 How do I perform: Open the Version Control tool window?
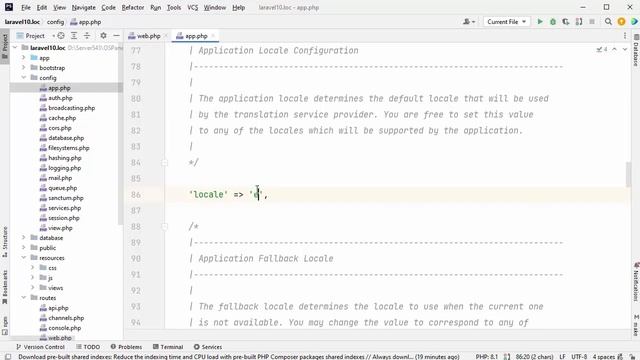coord(40,347)
